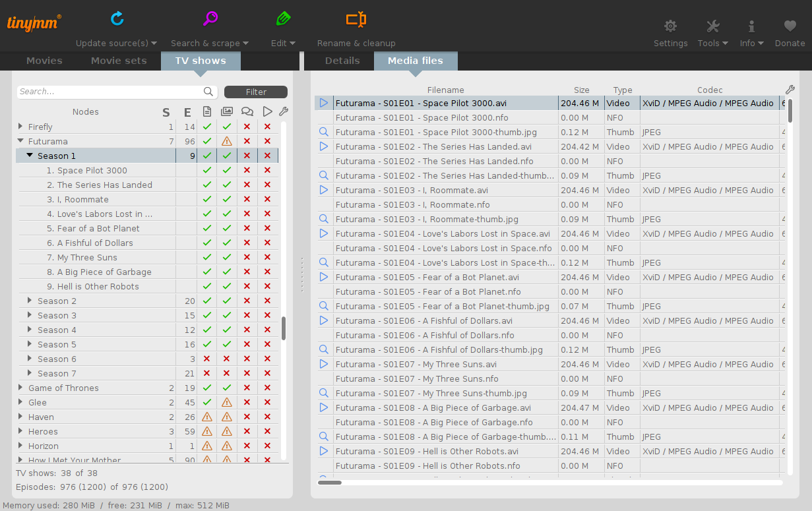Select the Media files tab
This screenshot has width=812, height=511.
[x=416, y=61]
